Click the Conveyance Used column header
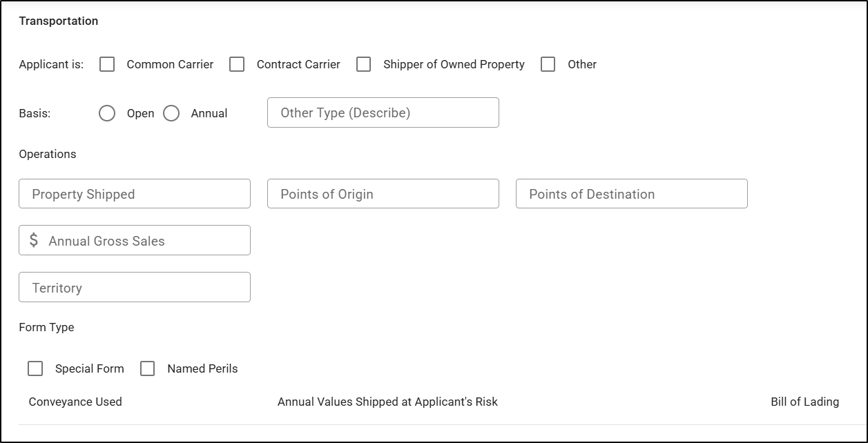 click(75, 402)
